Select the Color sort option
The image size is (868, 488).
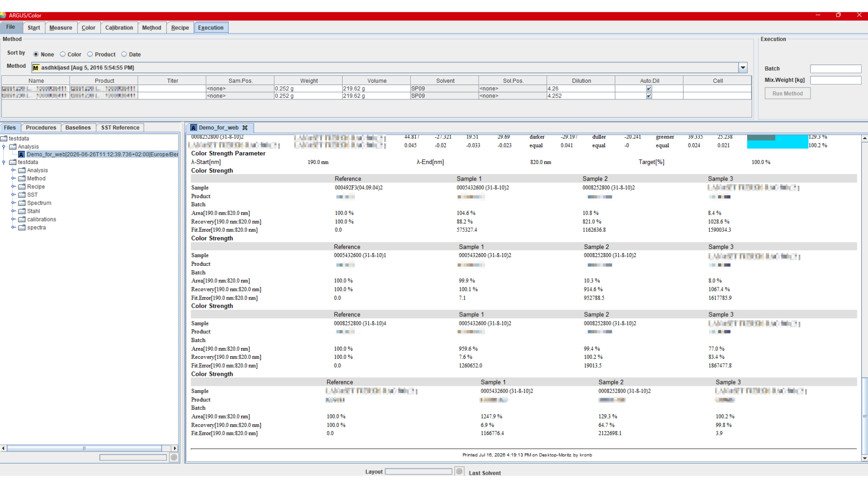tap(63, 54)
